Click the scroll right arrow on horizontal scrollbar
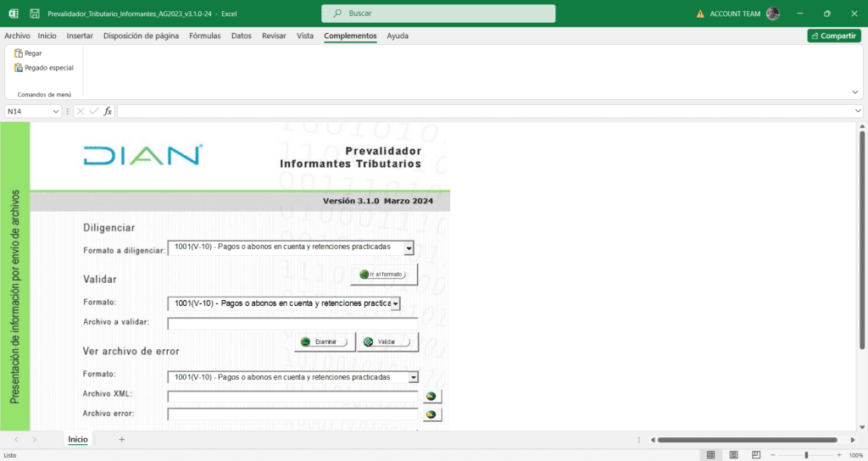This screenshot has width=868, height=461. (853, 440)
